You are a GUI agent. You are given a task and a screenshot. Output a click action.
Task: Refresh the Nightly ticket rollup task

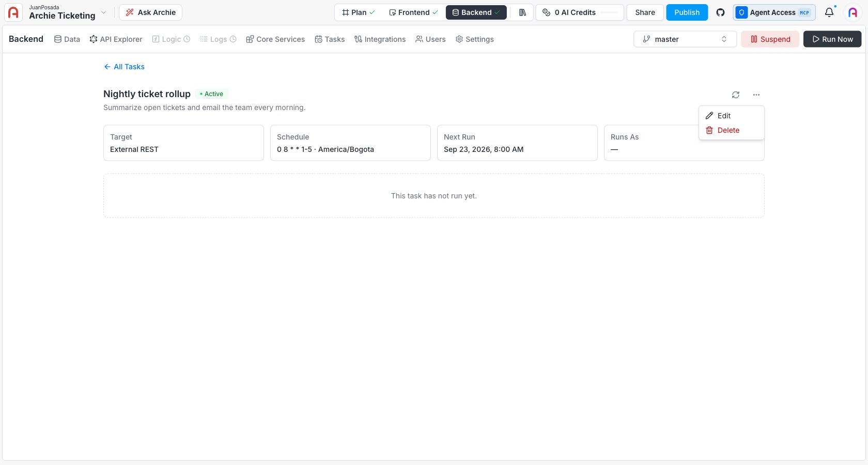(x=736, y=95)
